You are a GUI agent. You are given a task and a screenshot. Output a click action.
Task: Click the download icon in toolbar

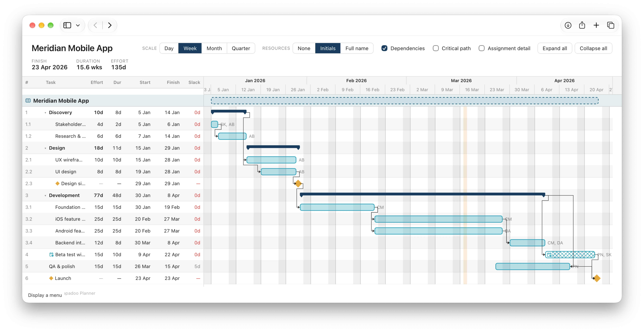(x=568, y=25)
